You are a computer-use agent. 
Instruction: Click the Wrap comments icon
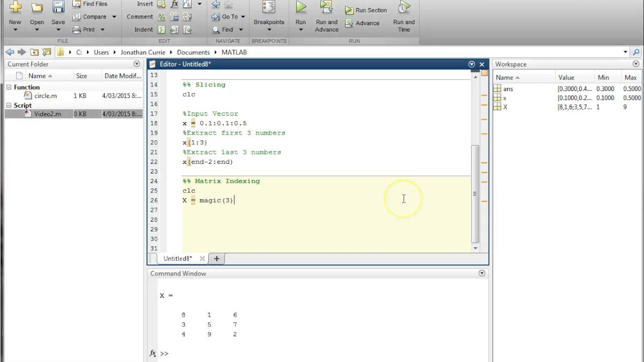pyautogui.click(x=187, y=17)
